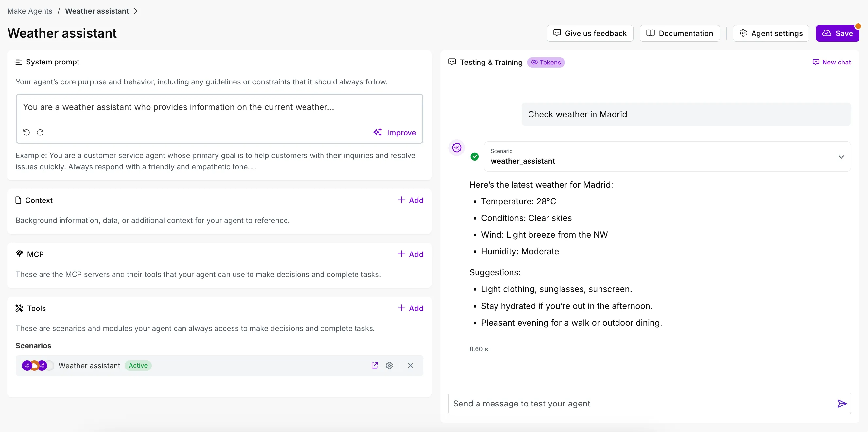Click 'Wind: Light breeze from the NW'

[x=545, y=235]
